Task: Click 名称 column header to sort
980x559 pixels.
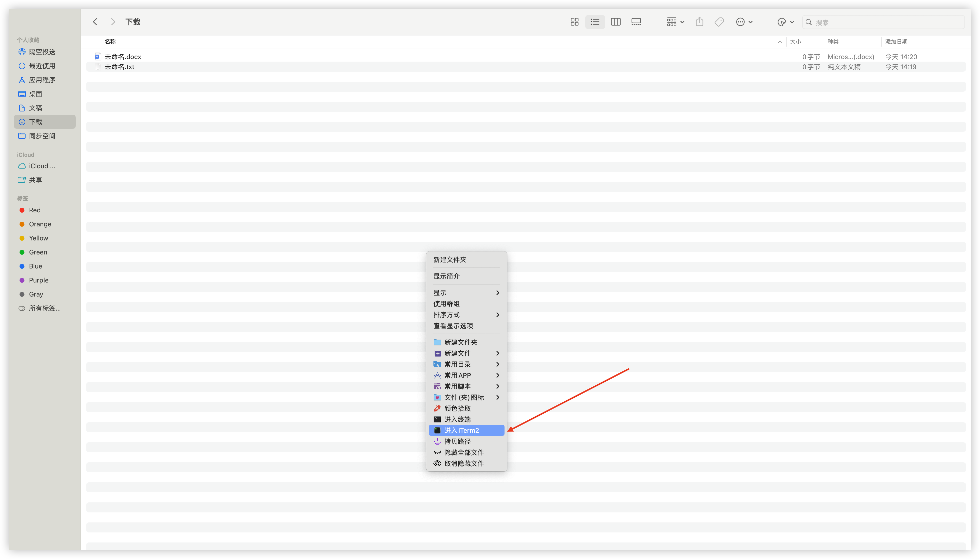Action: click(x=110, y=42)
